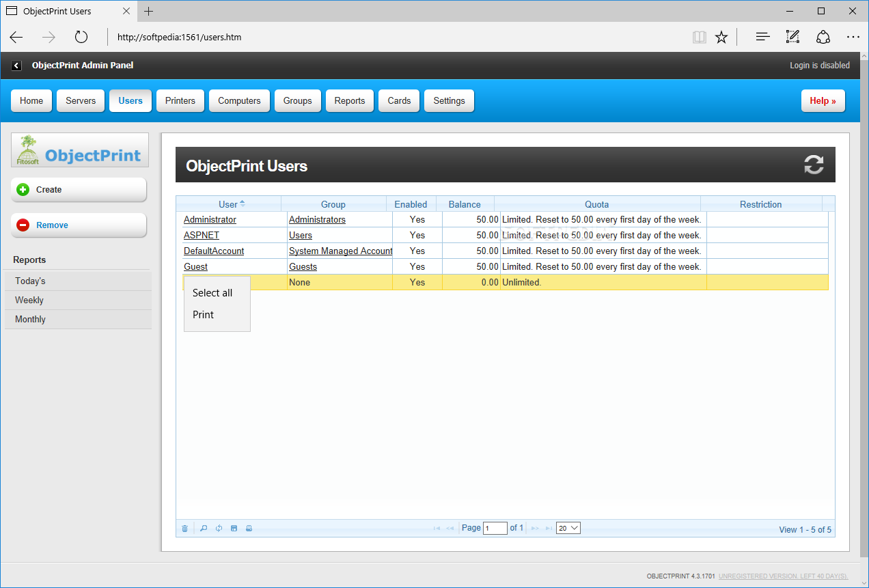Go to next page pager icon
869x588 pixels.
click(535, 528)
